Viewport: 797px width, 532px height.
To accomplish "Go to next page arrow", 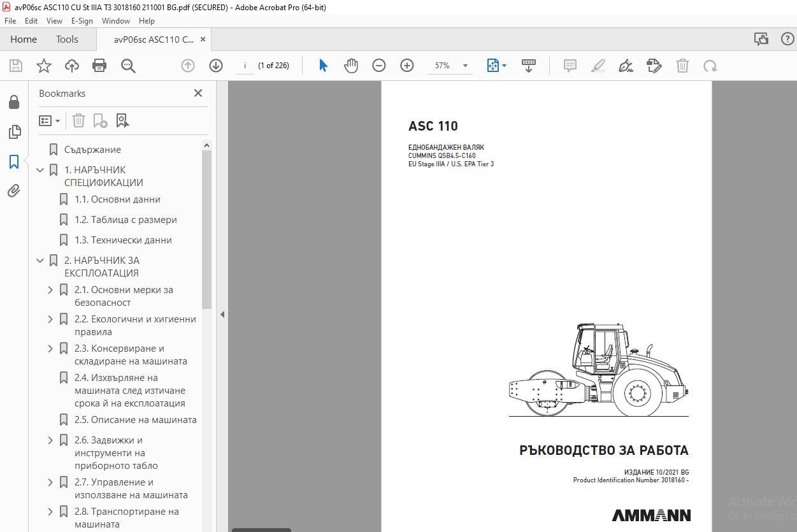I will click(x=216, y=66).
